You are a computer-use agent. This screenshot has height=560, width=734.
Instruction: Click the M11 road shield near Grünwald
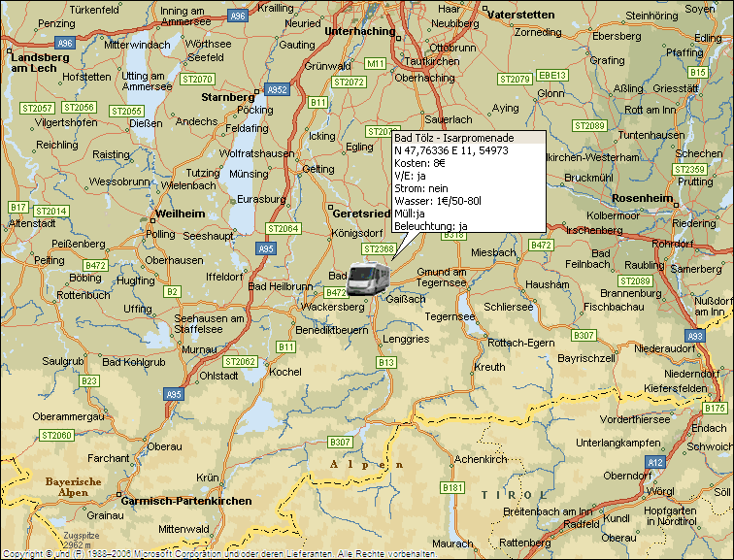pyautogui.click(x=375, y=63)
